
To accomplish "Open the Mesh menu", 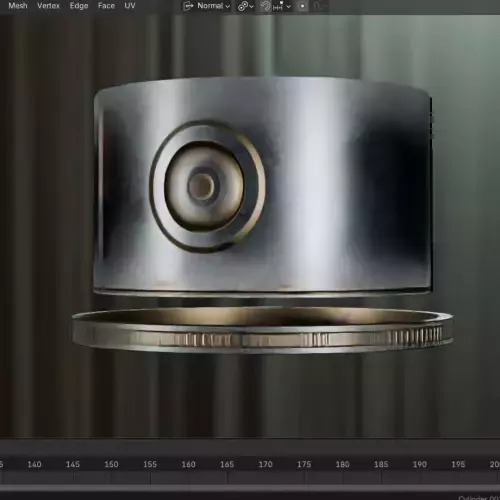I will (18, 6).
